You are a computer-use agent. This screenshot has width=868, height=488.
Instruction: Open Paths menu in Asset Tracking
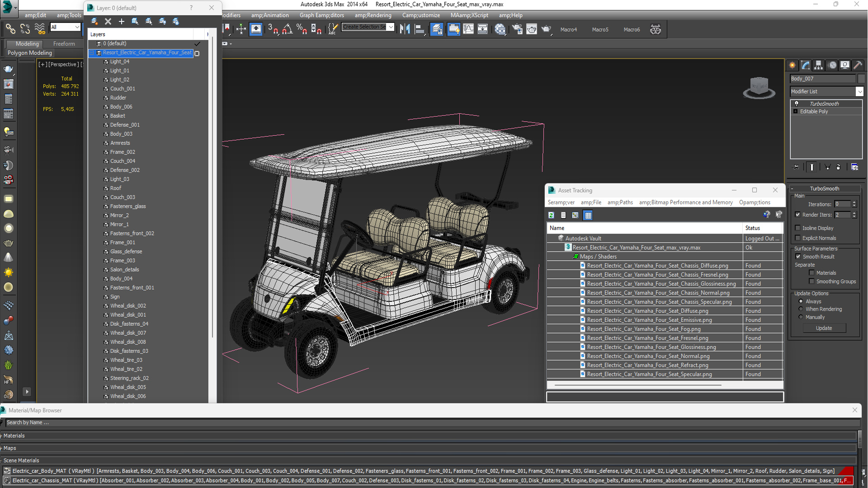620,202
